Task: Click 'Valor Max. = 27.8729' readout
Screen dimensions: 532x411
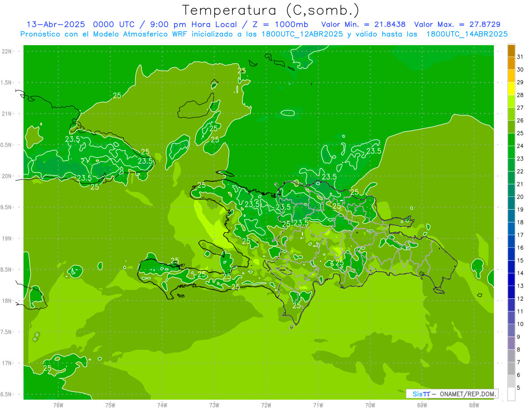Action: (457, 24)
